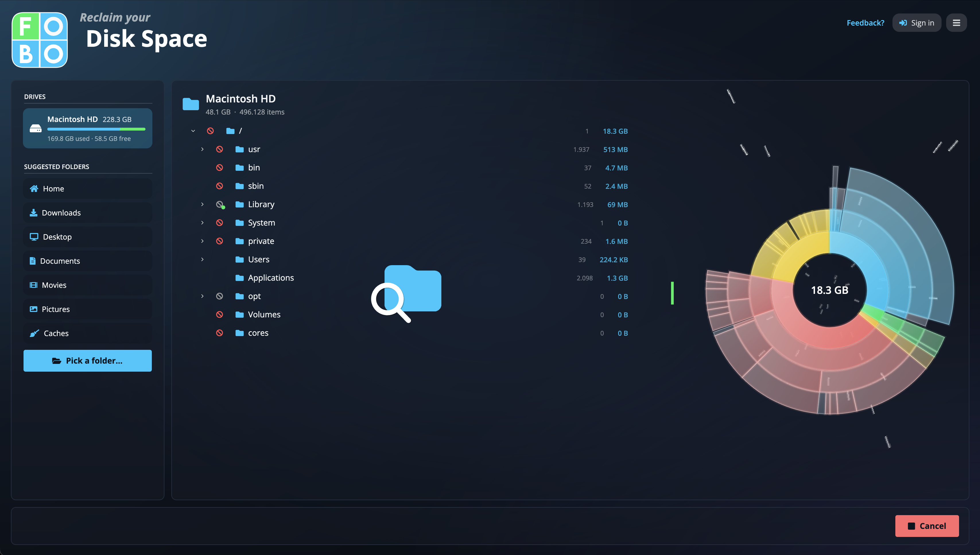Click the restricted icon beside bin

coord(220,168)
